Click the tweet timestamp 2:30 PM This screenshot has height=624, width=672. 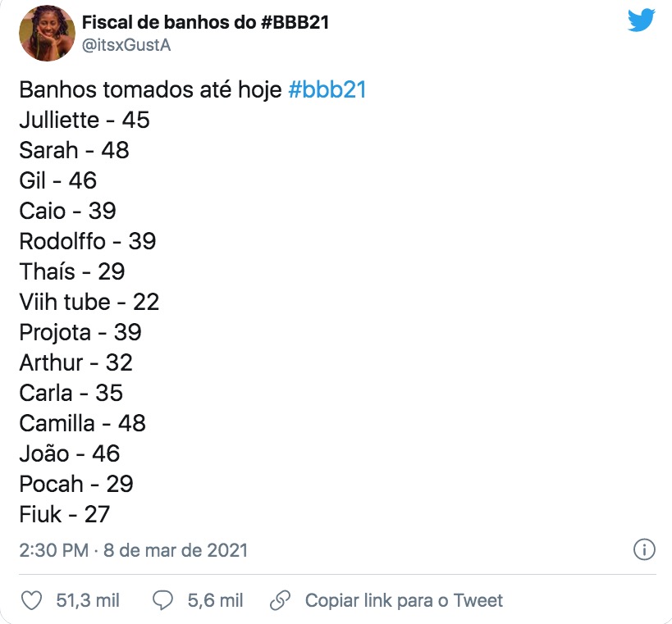point(53,549)
